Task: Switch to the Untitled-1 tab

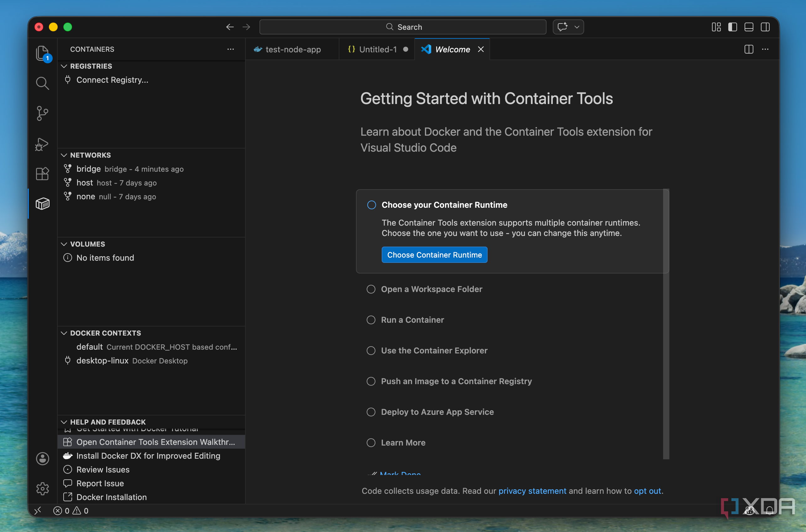Action: (x=377, y=50)
